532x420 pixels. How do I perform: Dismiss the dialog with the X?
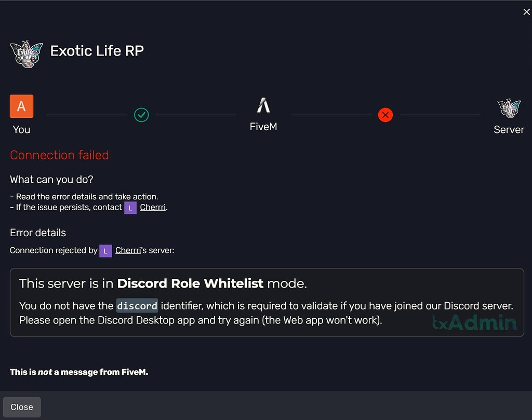[526, 11]
